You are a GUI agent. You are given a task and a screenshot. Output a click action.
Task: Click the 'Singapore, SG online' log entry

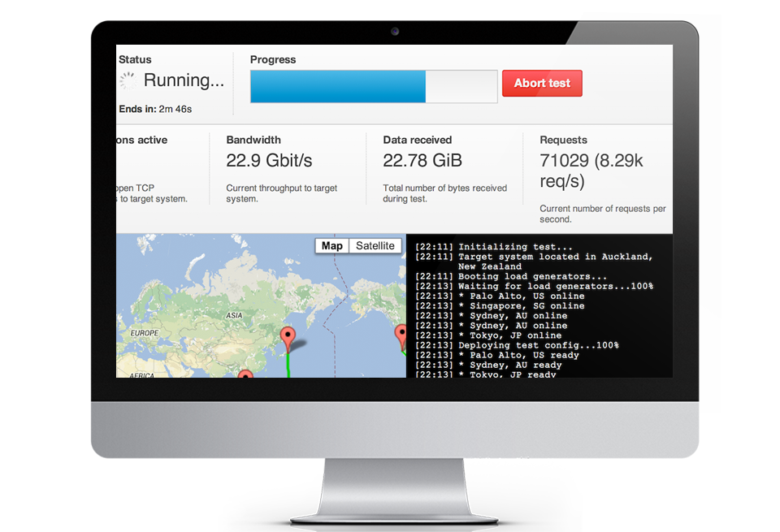[x=527, y=306]
